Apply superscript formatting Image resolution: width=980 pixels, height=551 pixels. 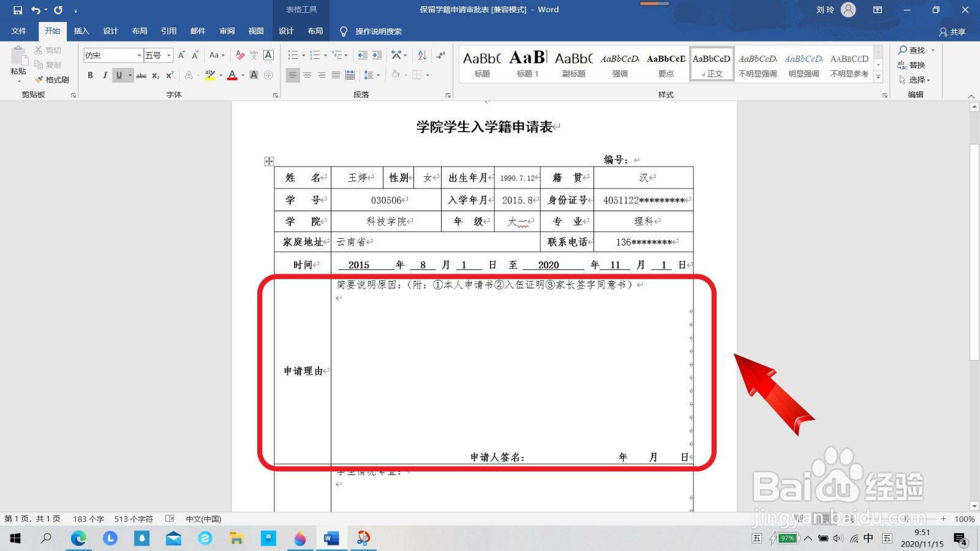click(170, 75)
